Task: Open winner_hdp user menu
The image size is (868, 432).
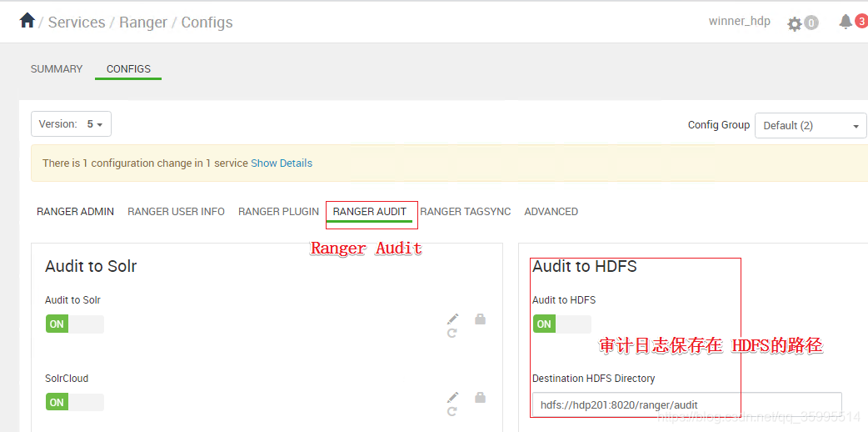Action: coord(739,22)
